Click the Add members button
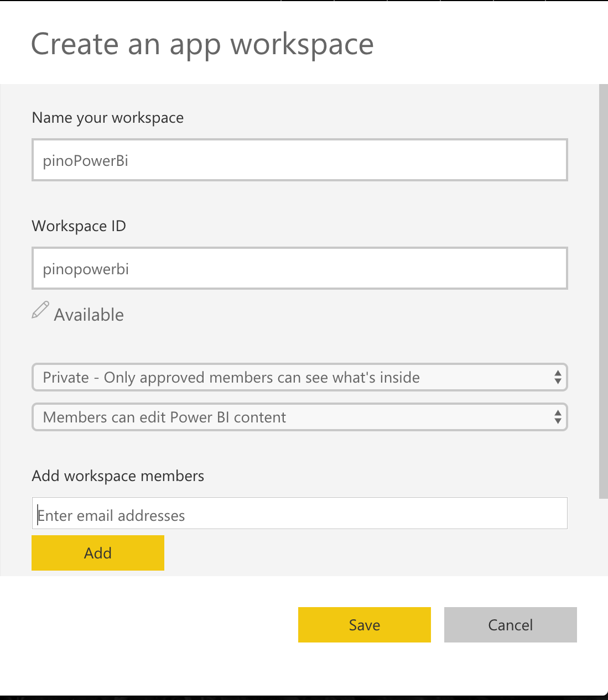608x700 pixels. 98,553
